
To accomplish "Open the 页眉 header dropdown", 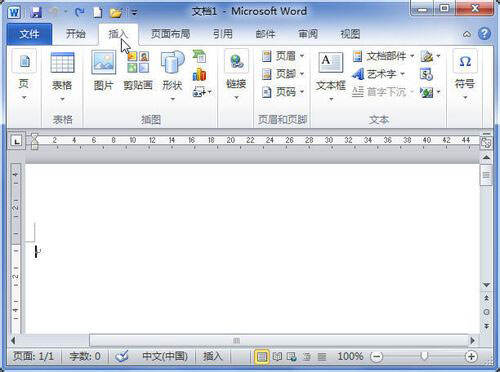I will [283, 56].
